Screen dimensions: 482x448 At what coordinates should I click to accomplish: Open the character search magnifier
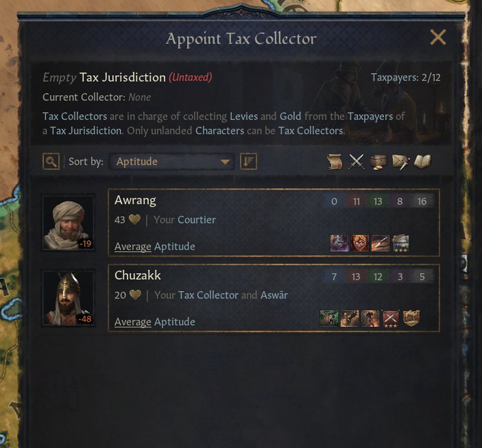point(51,162)
